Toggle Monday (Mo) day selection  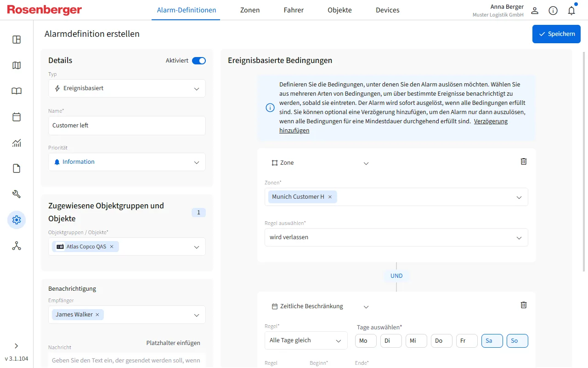(366, 341)
